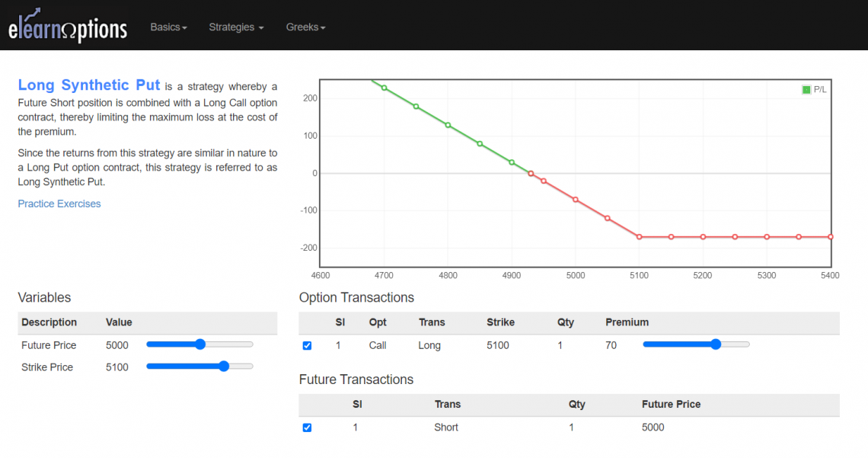868x458 pixels.
Task: Open the Practice Exercises link
Action: click(59, 203)
